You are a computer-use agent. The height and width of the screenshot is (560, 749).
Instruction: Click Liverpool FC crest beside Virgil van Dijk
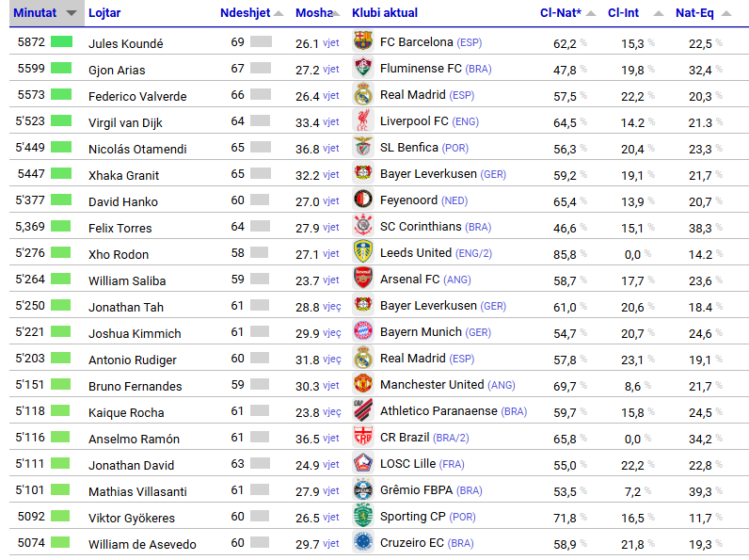(x=363, y=120)
